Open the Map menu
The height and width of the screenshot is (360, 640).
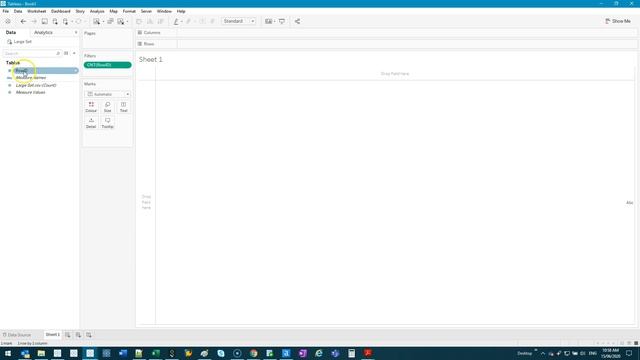click(x=113, y=11)
